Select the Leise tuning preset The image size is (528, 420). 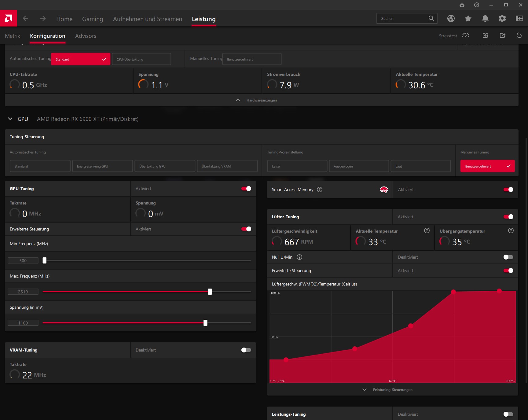click(297, 166)
